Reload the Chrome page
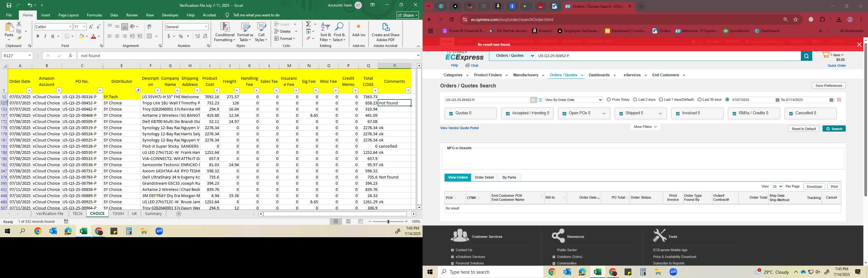Viewport: 868px width, 278px height. [452, 19]
